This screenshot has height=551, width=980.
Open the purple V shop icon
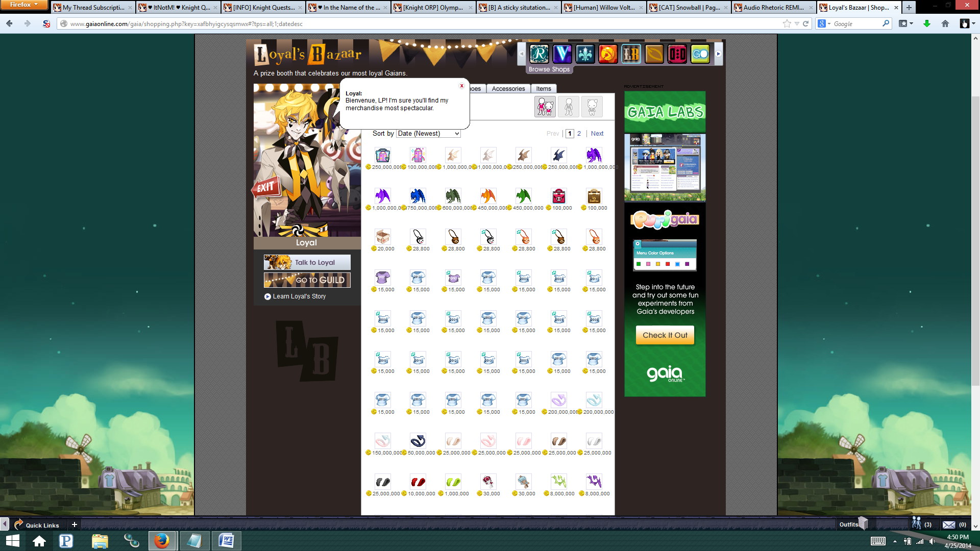click(x=562, y=54)
